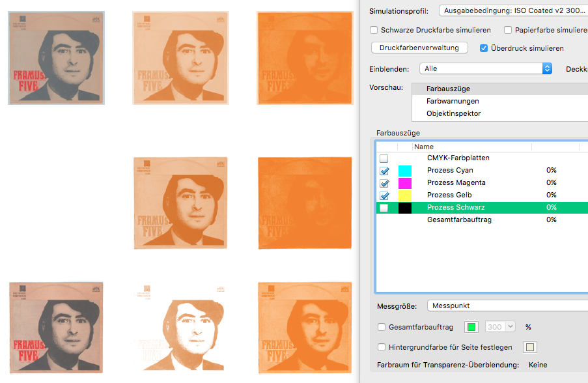Uncheck the Prozess Cyan separation

(x=384, y=171)
